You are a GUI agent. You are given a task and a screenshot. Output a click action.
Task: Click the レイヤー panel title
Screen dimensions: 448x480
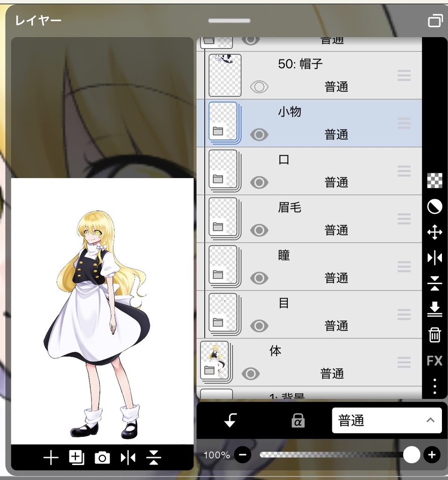tap(38, 21)
